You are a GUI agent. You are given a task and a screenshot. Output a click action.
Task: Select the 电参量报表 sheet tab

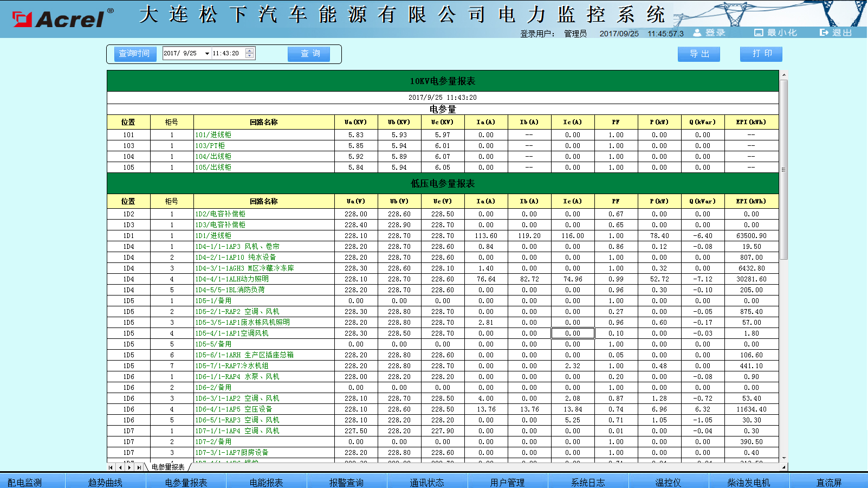point(168,467)
